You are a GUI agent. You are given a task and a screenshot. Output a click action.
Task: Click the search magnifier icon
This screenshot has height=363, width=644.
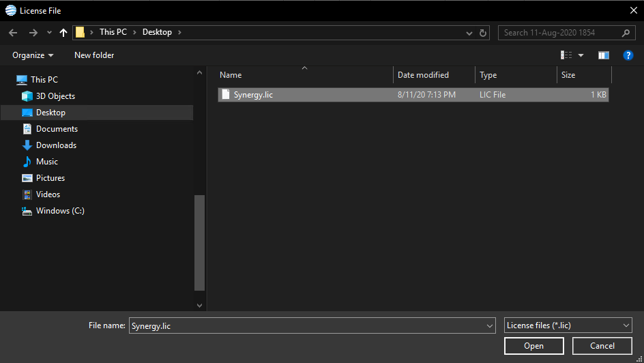(626, 33)
